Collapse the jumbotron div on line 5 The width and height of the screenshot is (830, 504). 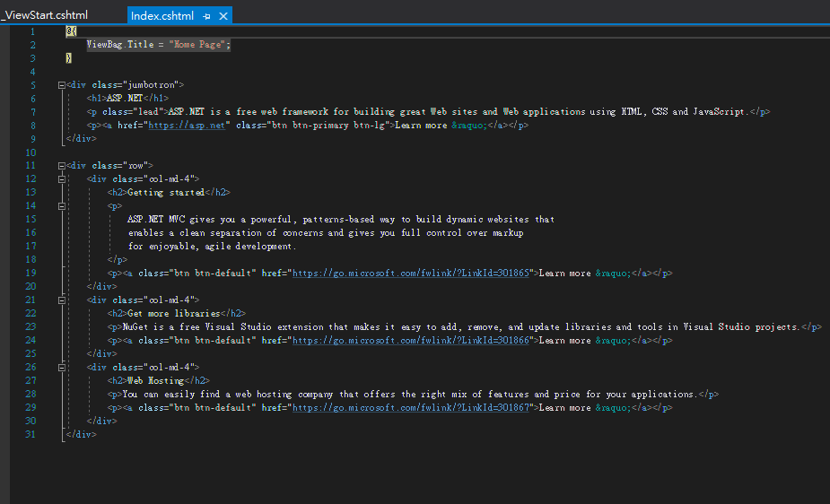[x=61, y=85]
